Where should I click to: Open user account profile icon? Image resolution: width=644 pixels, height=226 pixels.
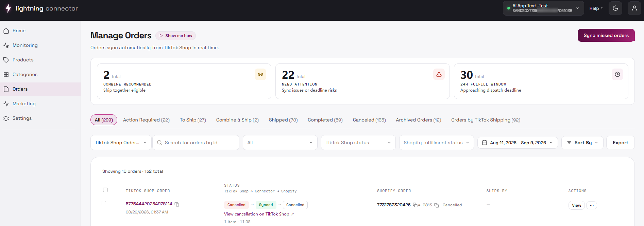[x=634, y=8]
